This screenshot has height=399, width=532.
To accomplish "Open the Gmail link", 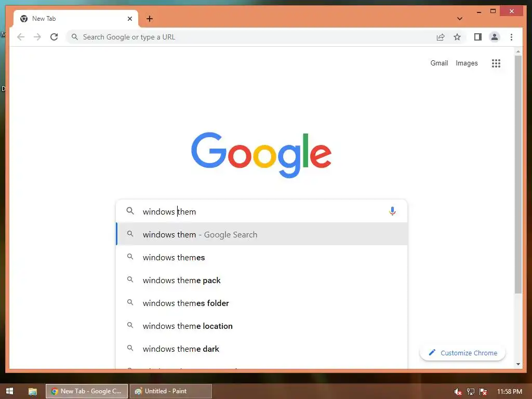I will click(x=439, y=63).
